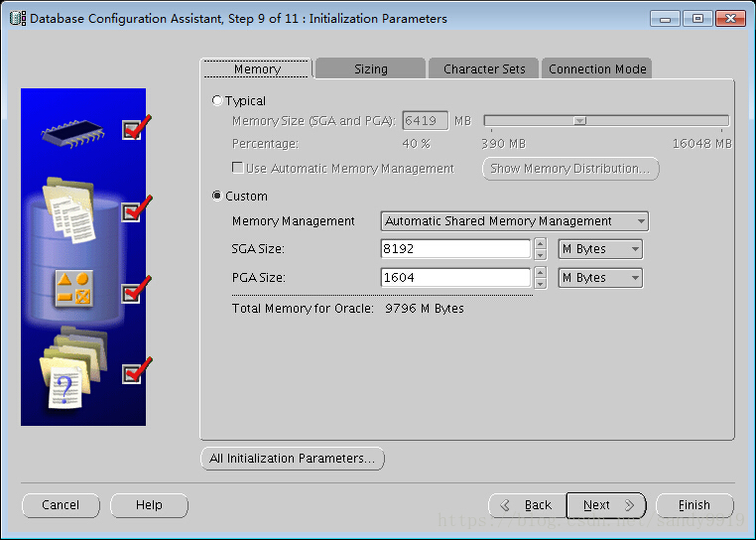Click the Cancel button

point(61,505)
